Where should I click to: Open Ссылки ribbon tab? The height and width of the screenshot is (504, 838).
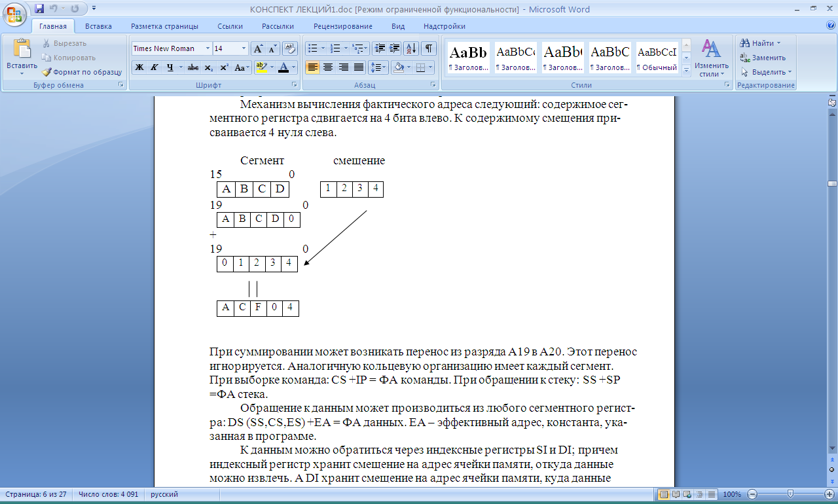coord(230,26)
